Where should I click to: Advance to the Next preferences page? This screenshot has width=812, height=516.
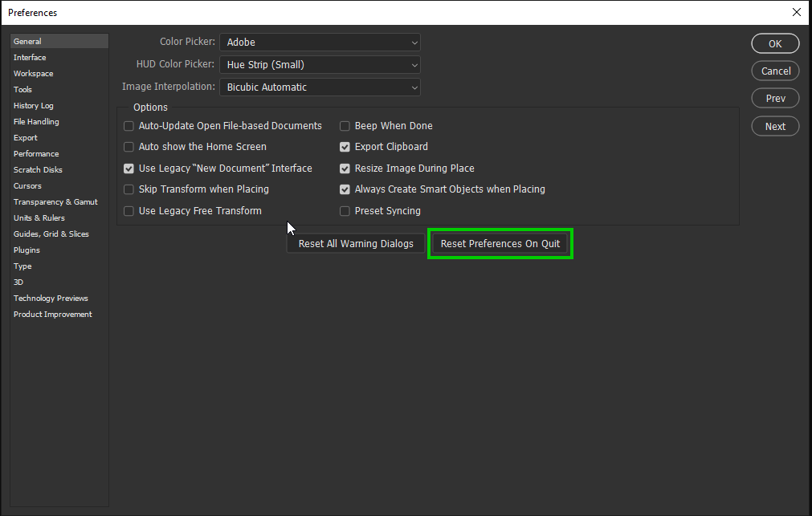(774, 126)
